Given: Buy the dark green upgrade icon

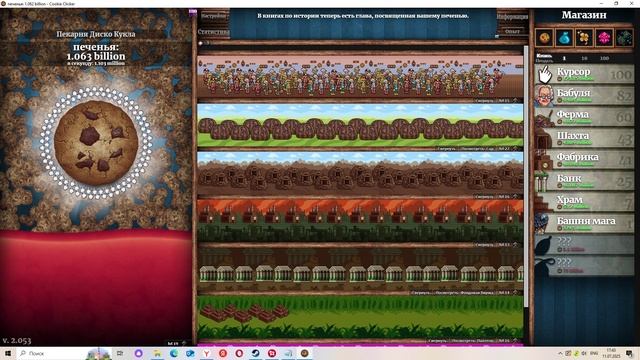Looking at the screenshot, I should click(x=624, y=38).
